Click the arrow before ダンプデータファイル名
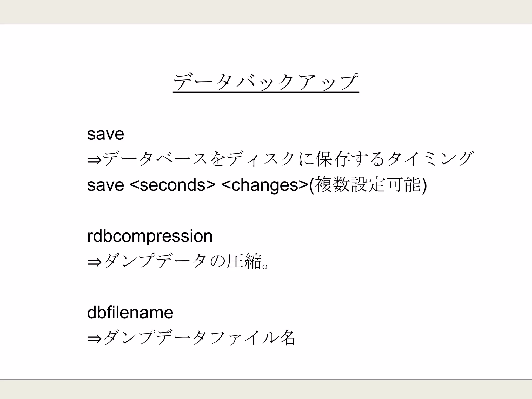 [95, 338]
